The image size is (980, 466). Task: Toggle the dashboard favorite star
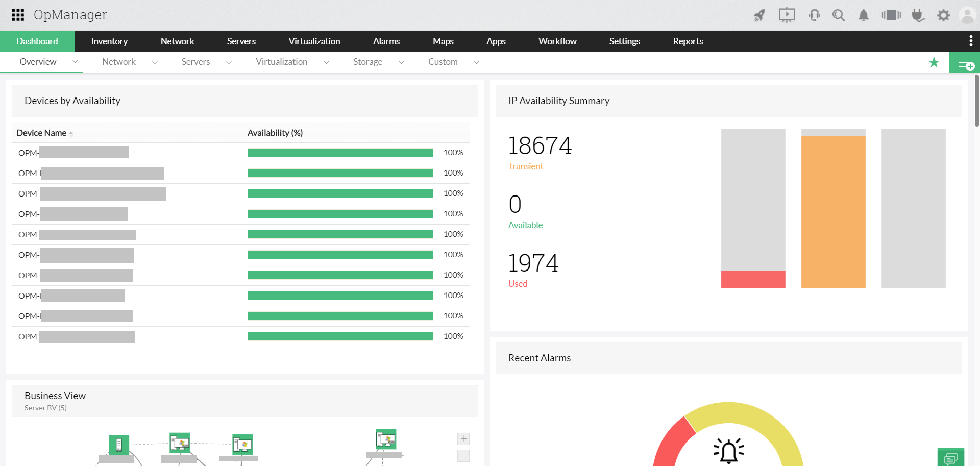(934, 62)
